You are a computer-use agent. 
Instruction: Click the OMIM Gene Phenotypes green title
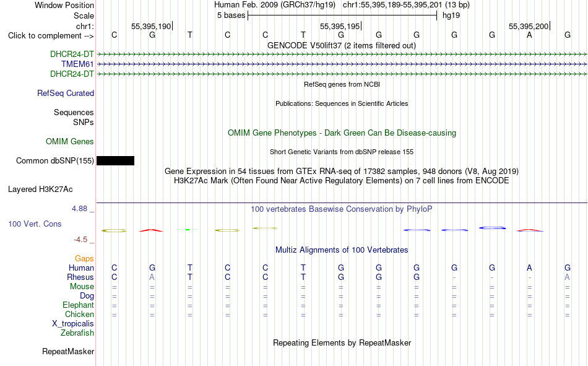(342, 133)
